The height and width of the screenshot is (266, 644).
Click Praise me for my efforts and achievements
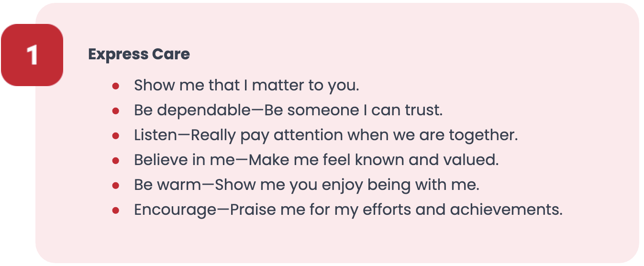(396, 211)
